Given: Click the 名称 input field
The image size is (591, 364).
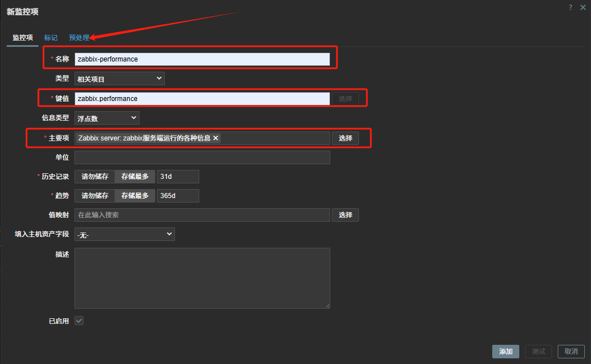Looking at the screenshot, I should click(202, 59).
